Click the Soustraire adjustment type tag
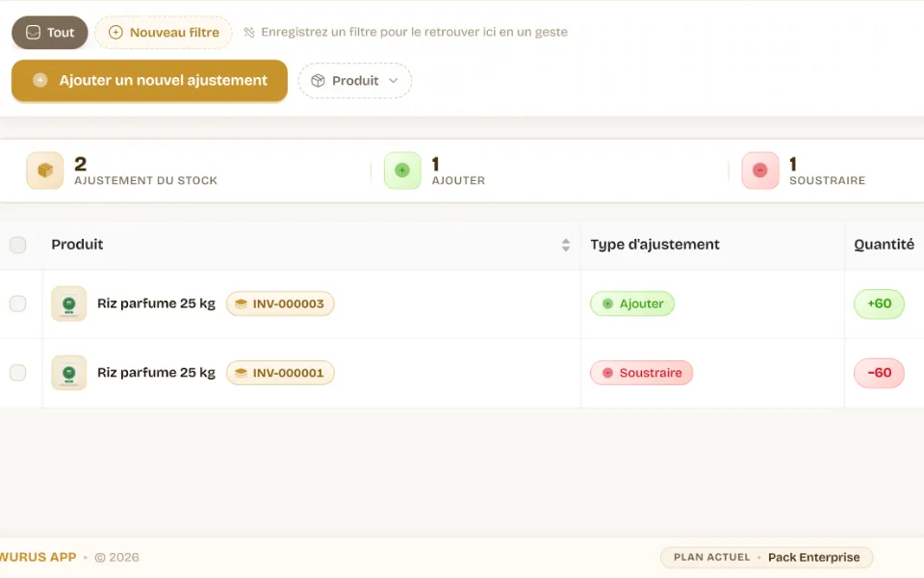 click(x=642, y=373)
